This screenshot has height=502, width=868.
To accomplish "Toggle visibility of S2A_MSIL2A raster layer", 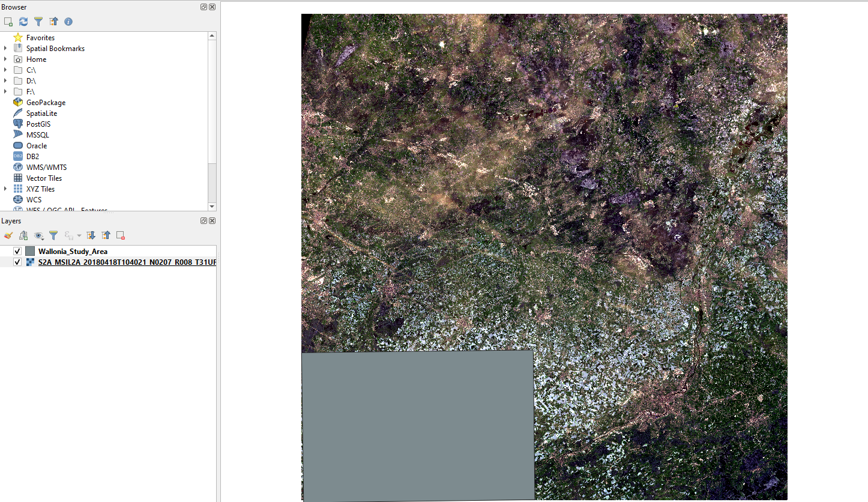I will (17, 262).
